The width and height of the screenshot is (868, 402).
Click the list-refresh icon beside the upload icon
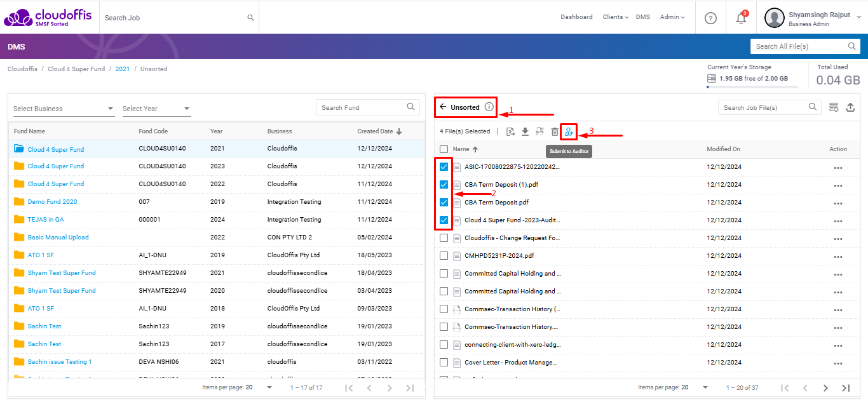(834, 107)
